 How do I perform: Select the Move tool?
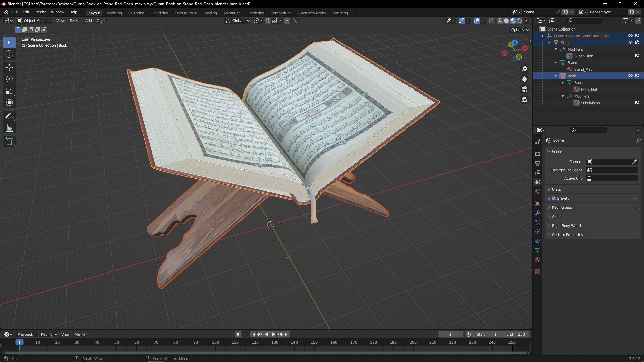tap(9, 67)
